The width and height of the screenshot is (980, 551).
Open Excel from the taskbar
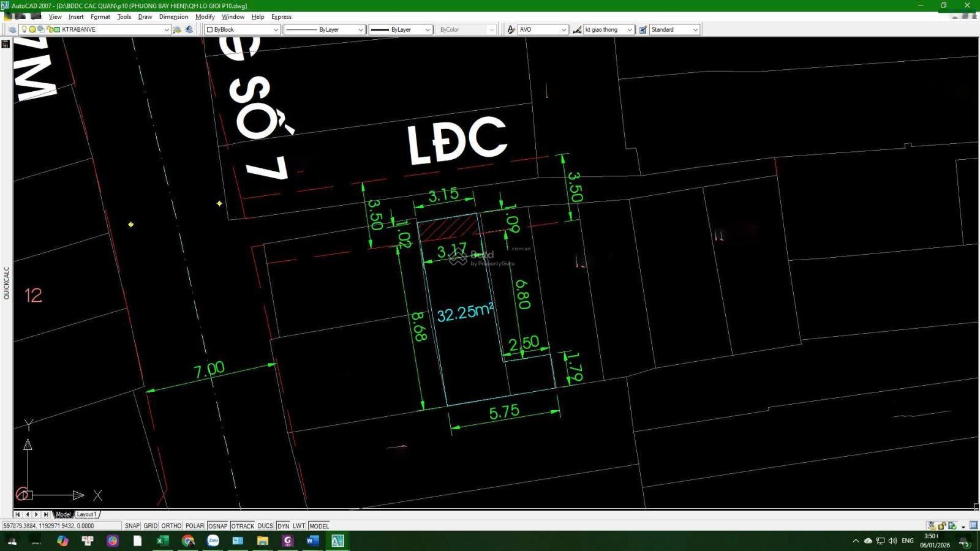click(x=162, y=541)
